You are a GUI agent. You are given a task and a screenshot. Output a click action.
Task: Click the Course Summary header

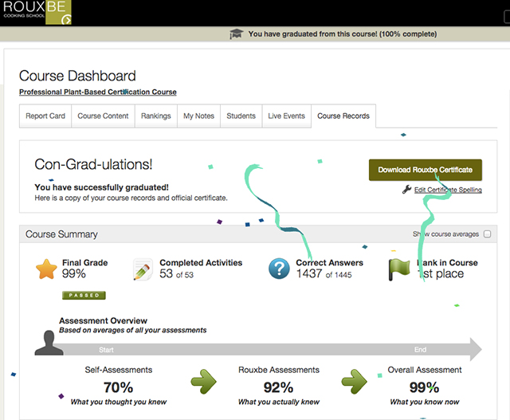61,234
